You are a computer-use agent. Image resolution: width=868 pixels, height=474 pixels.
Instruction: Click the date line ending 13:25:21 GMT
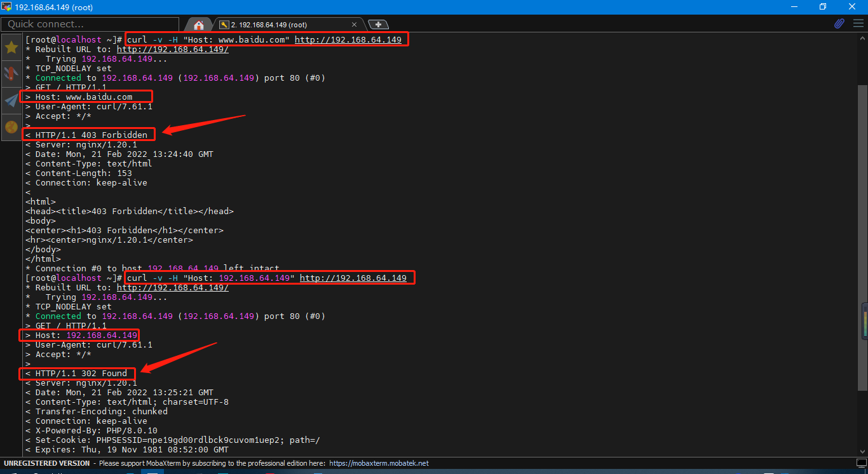click(119, 392)
